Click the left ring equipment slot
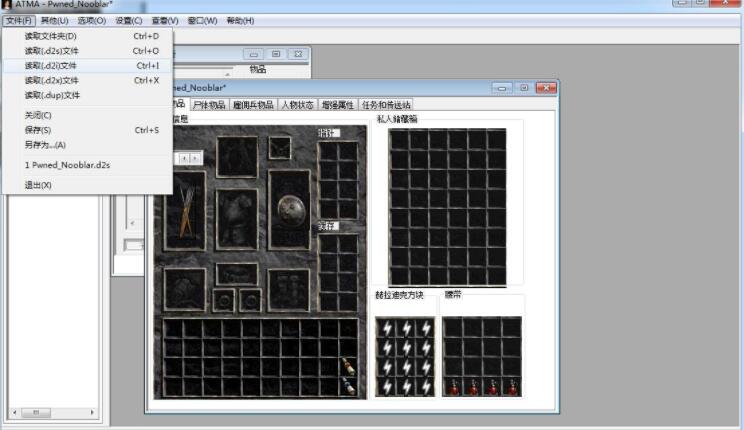The height and width of the screenshot is (430, 744). point(224,300)
